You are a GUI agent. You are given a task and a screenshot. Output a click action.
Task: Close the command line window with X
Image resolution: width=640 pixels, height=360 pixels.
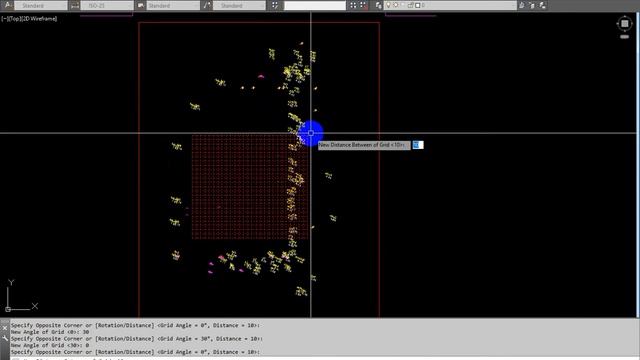[x=5, y=328]
